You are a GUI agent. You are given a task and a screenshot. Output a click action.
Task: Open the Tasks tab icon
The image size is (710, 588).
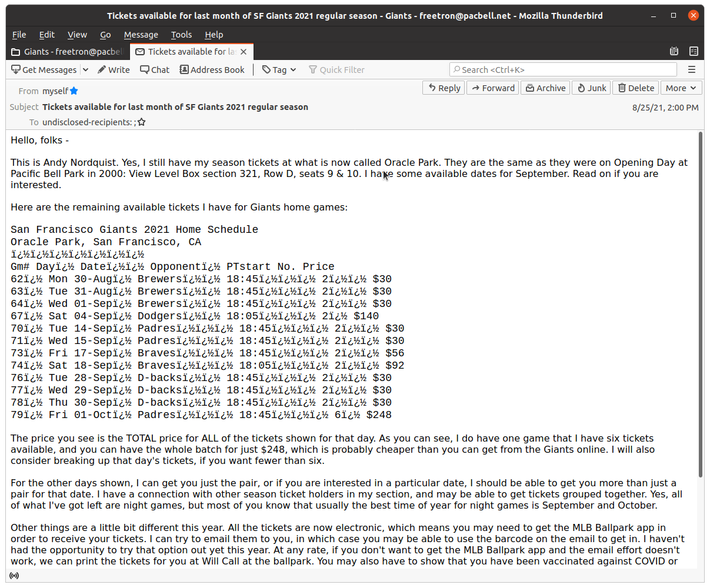coord(694,52)
